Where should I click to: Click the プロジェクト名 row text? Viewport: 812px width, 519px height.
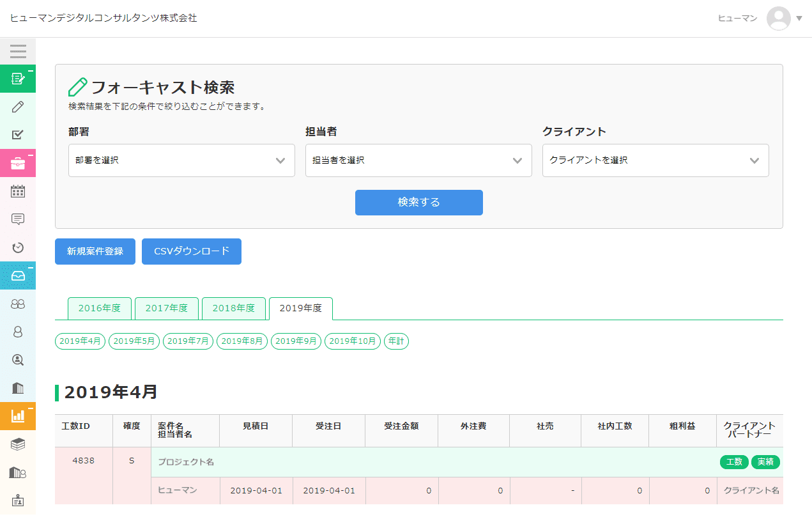click(186, 462)
